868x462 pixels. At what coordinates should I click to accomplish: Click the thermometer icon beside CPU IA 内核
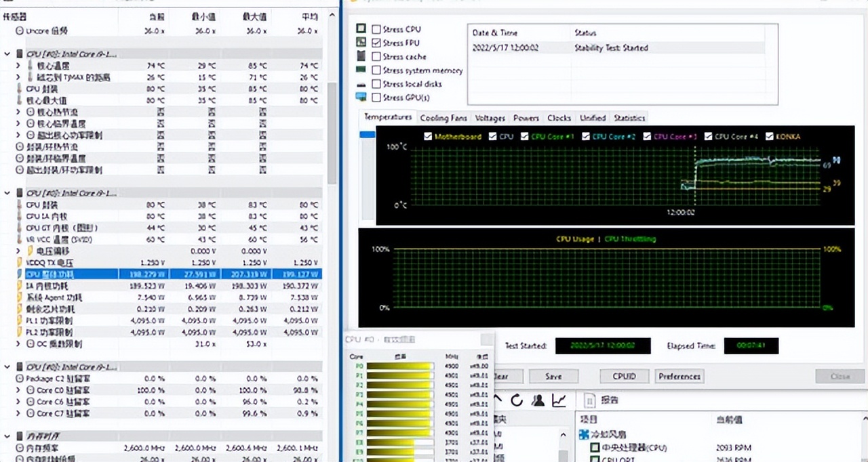pyautogui.click(x=20, y=216)
